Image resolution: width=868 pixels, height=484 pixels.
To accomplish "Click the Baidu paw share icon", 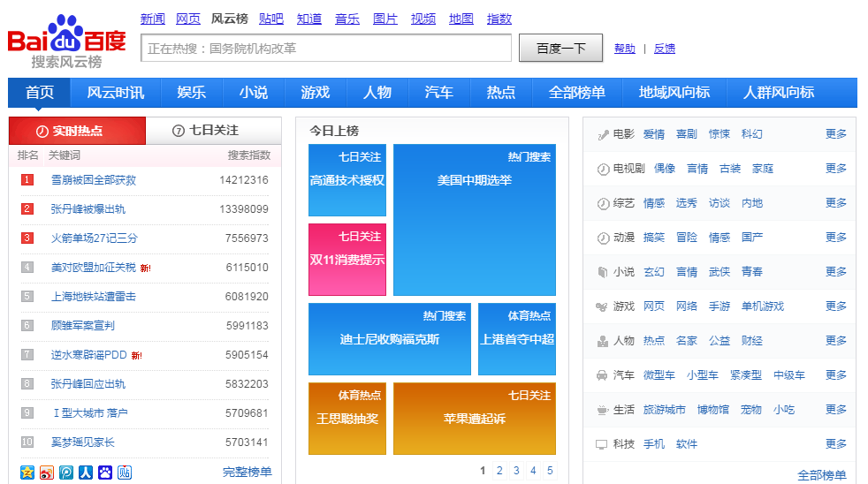I will pos(105,473).
